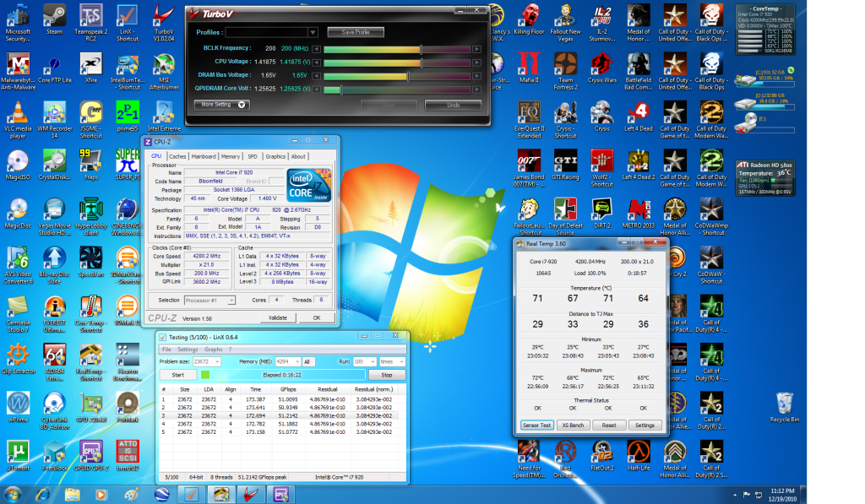The width and height of the screenshot is (865, 504).
Task: Launch Teamspeak 2 RC2 from desktop
Action: pyautogui.click(x=91, y=22)
